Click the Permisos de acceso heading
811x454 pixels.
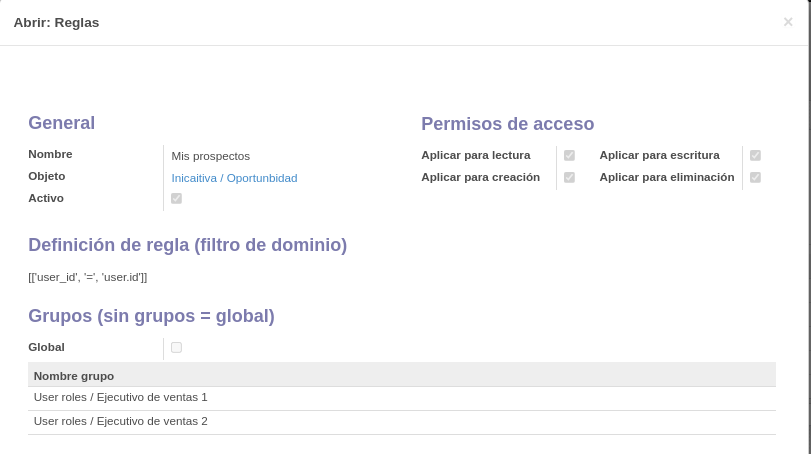(507, 124)
